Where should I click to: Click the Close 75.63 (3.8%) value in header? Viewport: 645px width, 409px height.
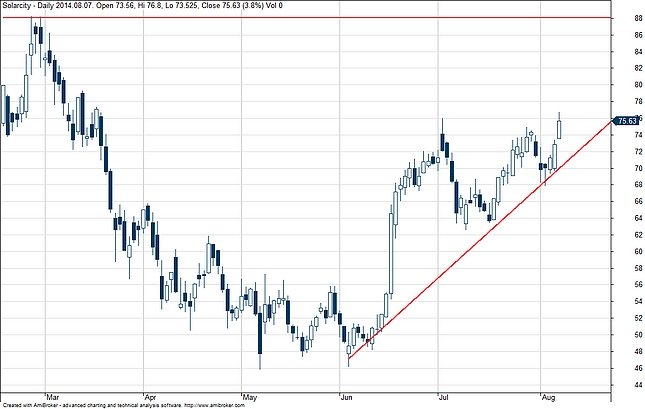coord(232,6)
